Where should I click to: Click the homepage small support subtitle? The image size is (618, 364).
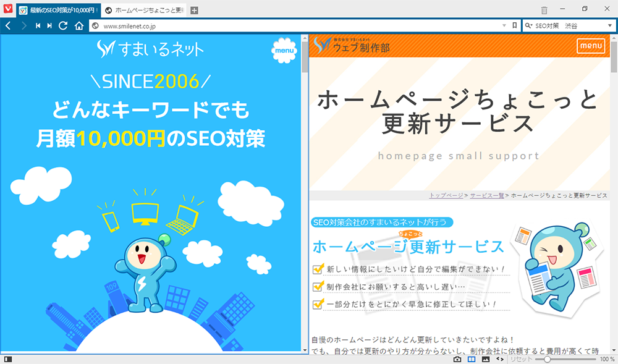(x=459, y=156)
